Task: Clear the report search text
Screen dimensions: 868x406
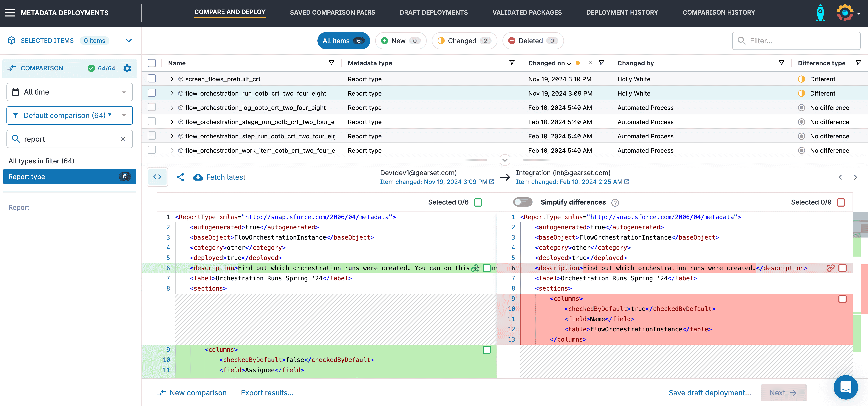Action: (x=123, y=139)
